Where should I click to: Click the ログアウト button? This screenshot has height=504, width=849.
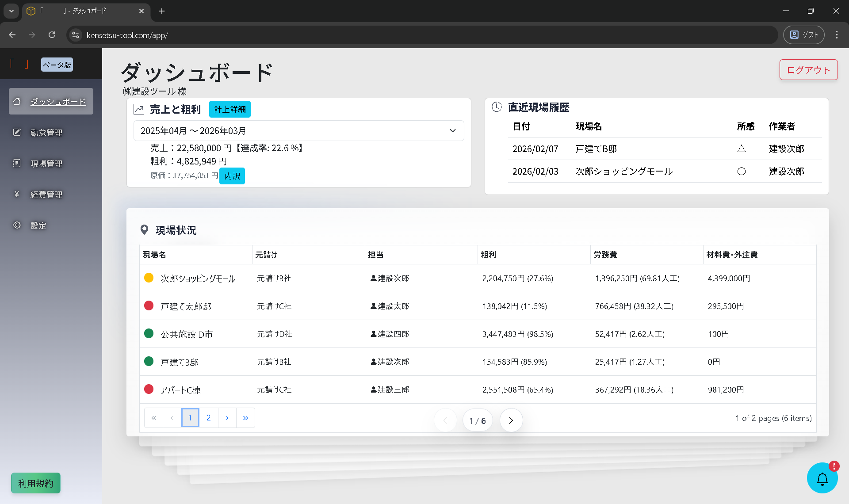[808, 69]
